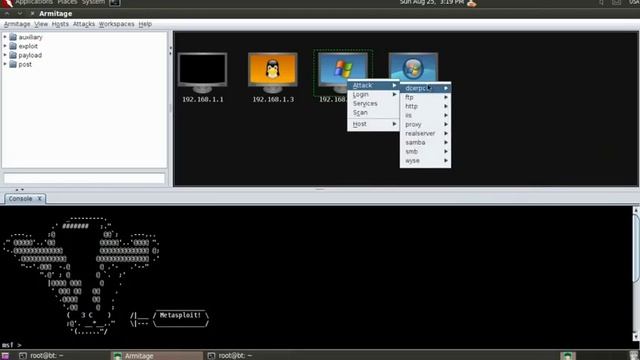The height and width of the screenshot is (360, 640).
Task: Select the host icon 192.168.1.1
Action: [202, 72]
